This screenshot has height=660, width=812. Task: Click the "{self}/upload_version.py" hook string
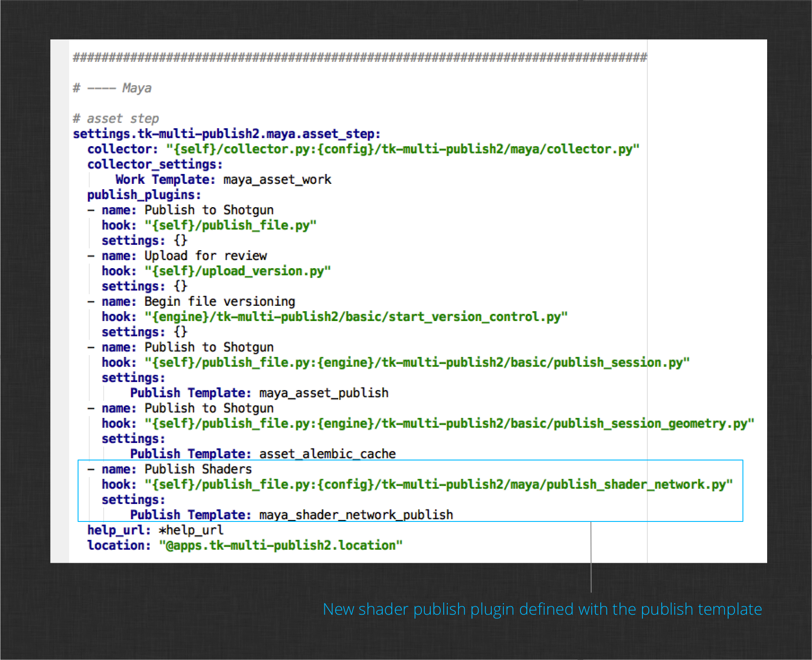pyautogui.click(x=238, y=271)
